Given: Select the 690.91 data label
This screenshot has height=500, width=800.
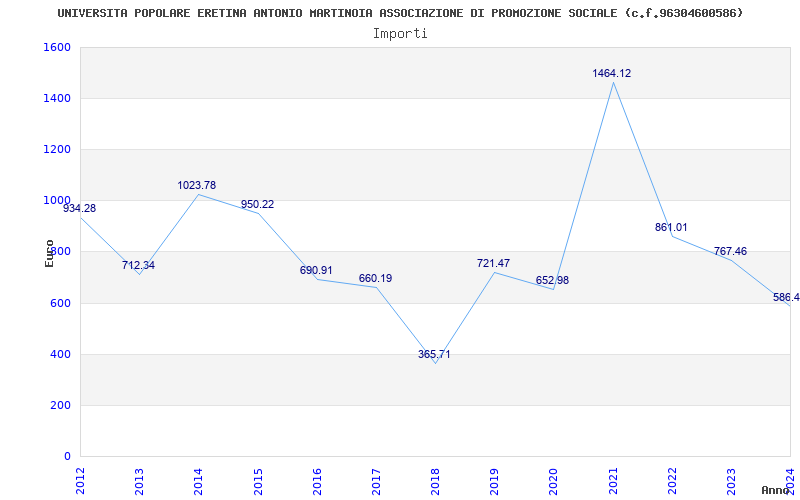Looking at the screenshot, I should [x=316, y=270].
